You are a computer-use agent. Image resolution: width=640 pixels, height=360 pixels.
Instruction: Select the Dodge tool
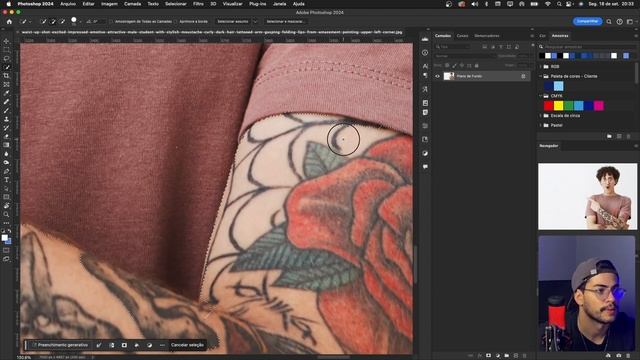[x=6, y=162]
